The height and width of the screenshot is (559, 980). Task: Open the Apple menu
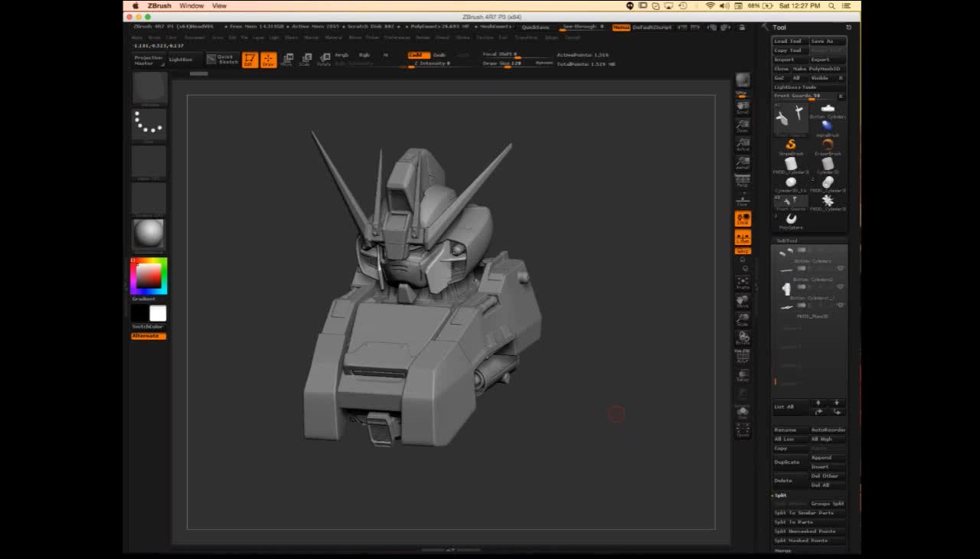coord(136,5)
